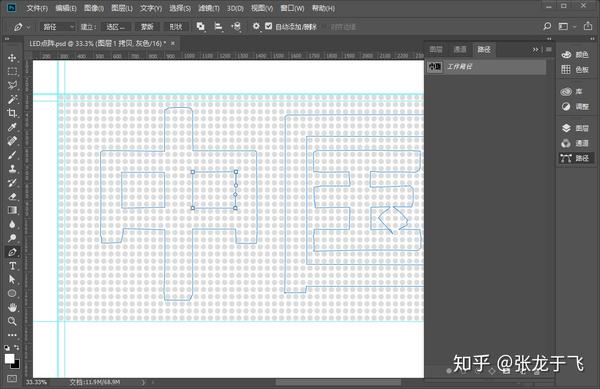Select the Magic Wand tool

click(x=12, y=99)
